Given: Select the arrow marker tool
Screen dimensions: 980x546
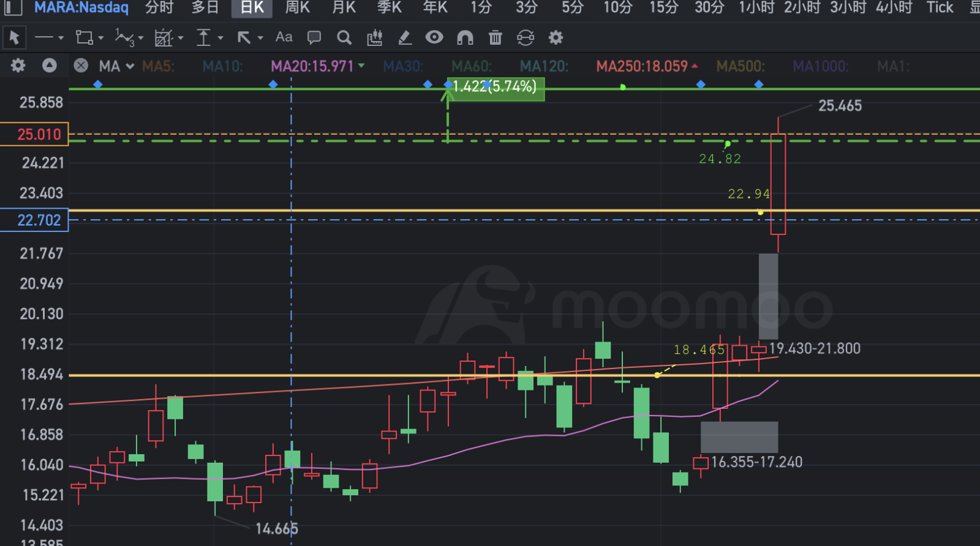Looking at the screenshot, I should (x=244, y=38).
